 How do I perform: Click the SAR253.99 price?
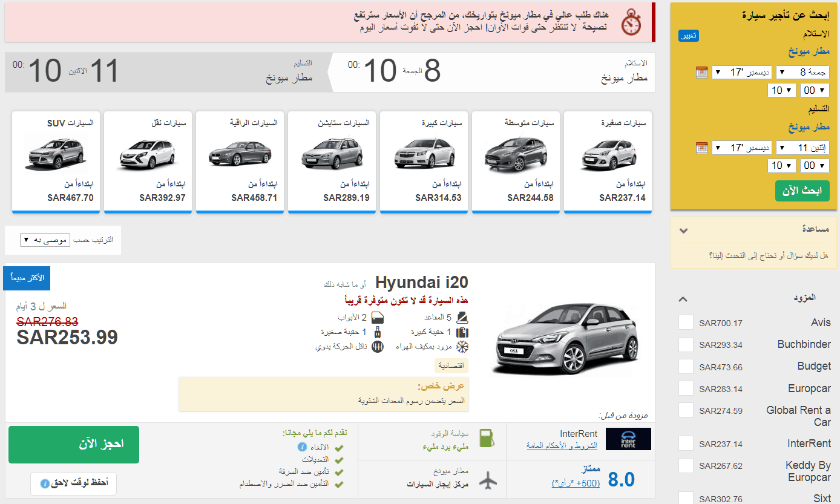pos(67,338)
